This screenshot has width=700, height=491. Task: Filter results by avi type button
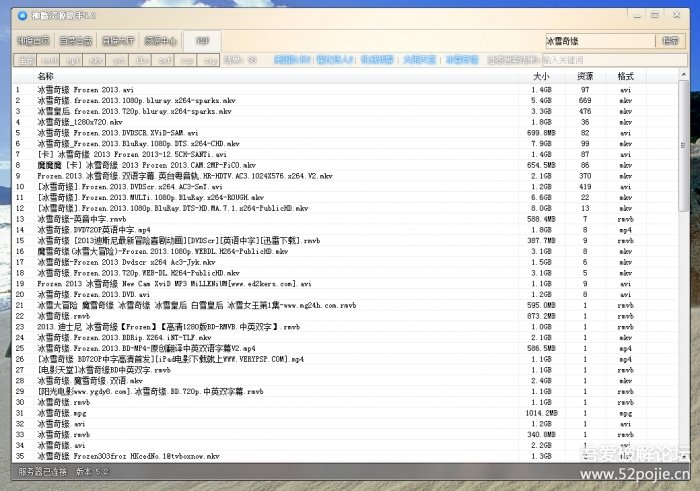click(118, 60)
